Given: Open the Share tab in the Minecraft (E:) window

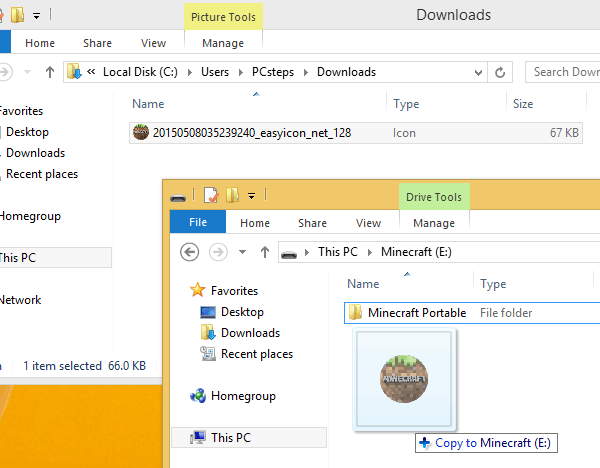Looking at the screenshot, I should (312, 223).
